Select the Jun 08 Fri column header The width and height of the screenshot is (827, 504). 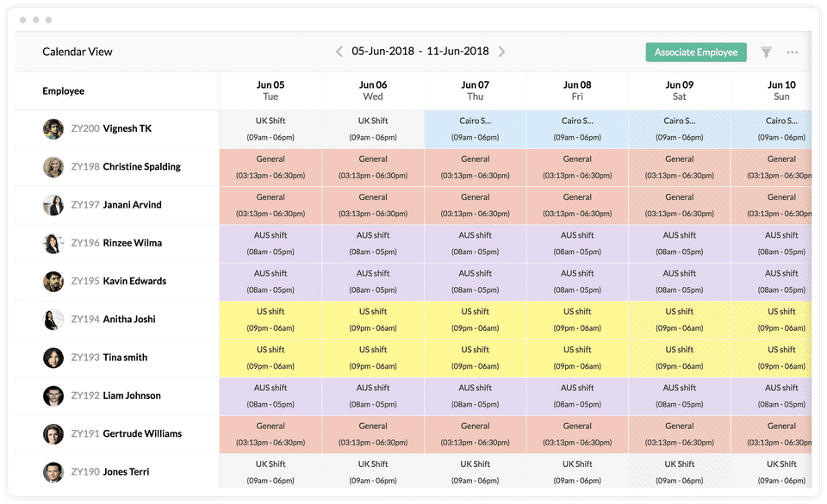(577, 90)
